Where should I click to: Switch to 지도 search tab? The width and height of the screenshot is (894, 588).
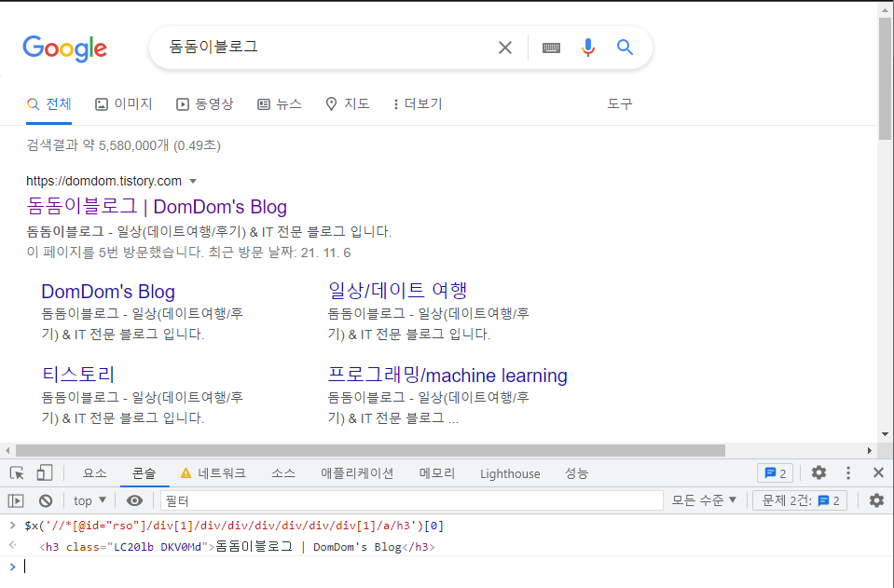(x=347, y=104)
